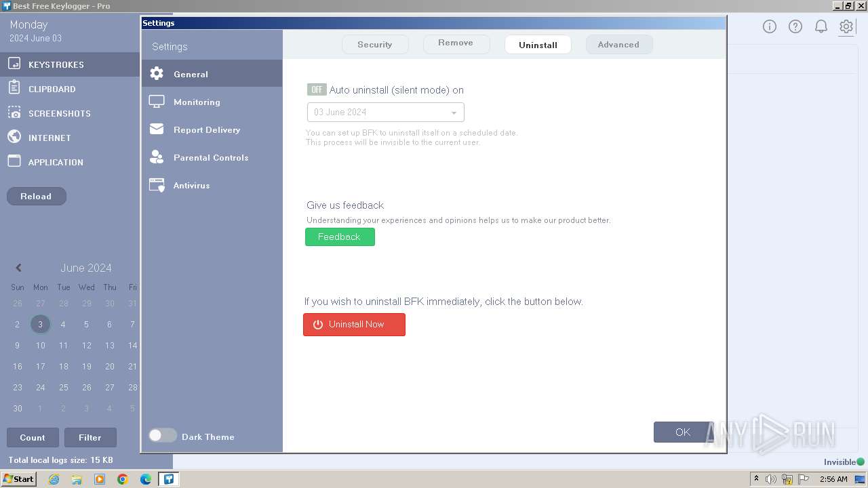Open the Internet globe icon

tap(14, 136)
